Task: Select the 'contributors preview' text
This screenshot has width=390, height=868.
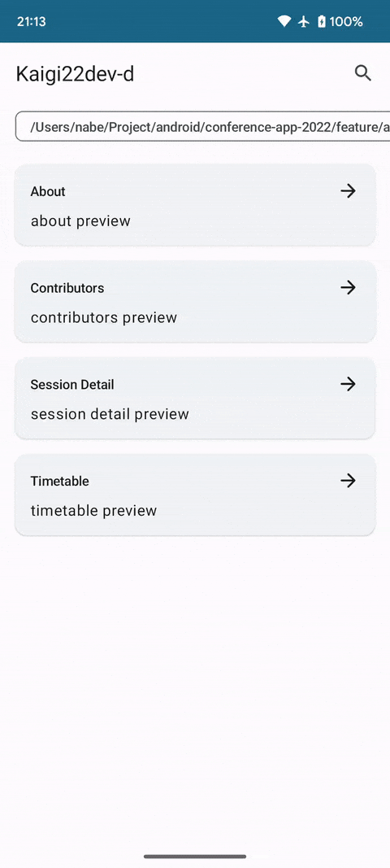Action: [x=103, y=317]
